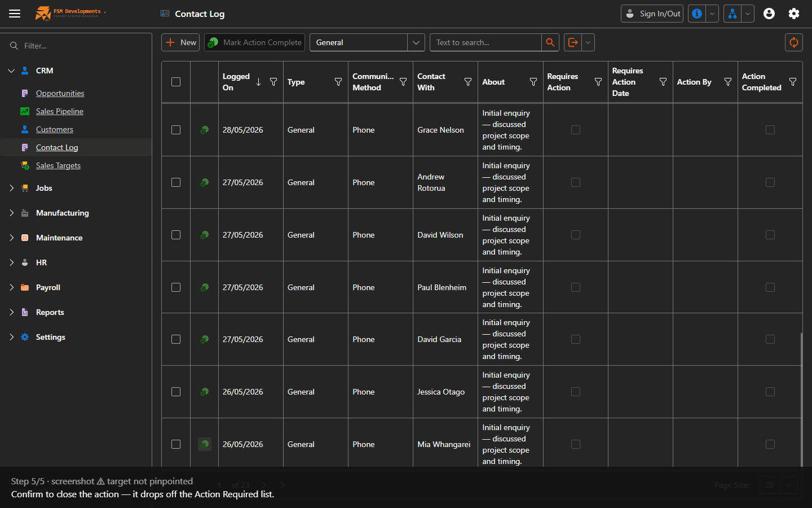This screenshot has width=812, height=508.
Task: Open the settings gear icon
Action: click(794, 14)
